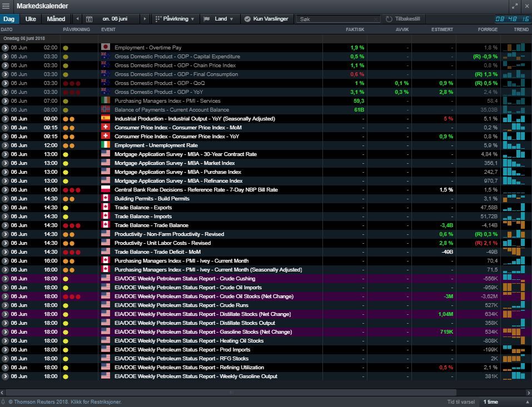Open the hamburger menu beside Markedskalender

click(x=6, y=6)
